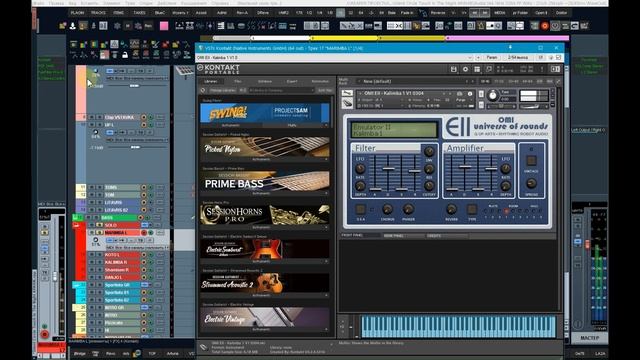
Task: Arm KALIMBA R track for recording
Action: coord(144,262)
